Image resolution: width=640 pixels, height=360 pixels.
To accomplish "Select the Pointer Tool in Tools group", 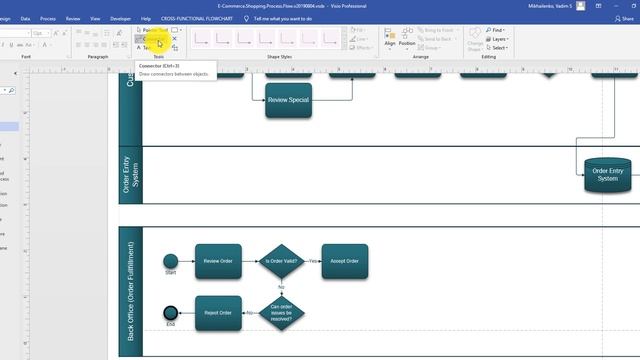I will point(152,30).
